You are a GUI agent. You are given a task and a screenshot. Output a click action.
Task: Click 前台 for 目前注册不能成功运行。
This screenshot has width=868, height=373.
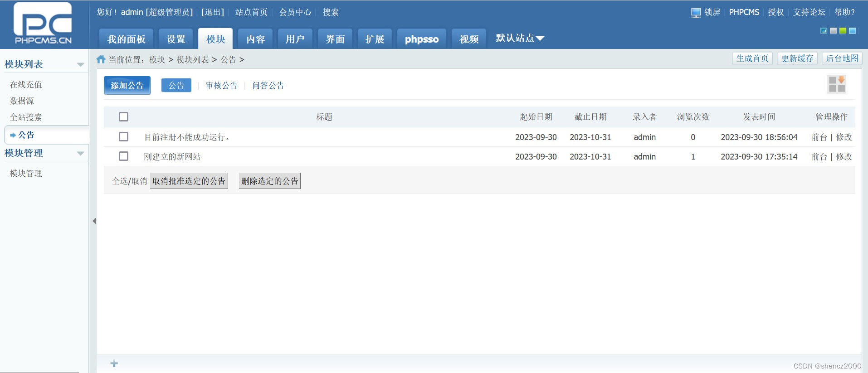click(819, 137)
